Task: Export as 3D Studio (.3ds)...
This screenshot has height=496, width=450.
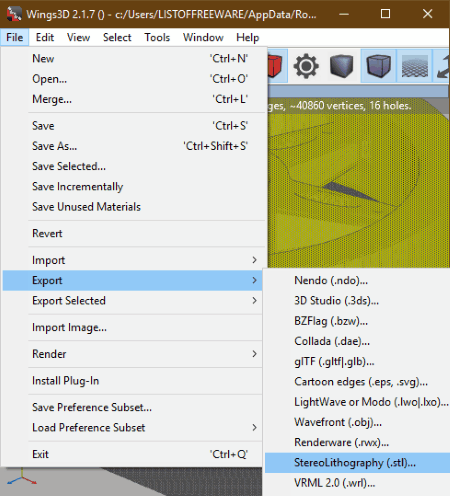Action: 357,301
